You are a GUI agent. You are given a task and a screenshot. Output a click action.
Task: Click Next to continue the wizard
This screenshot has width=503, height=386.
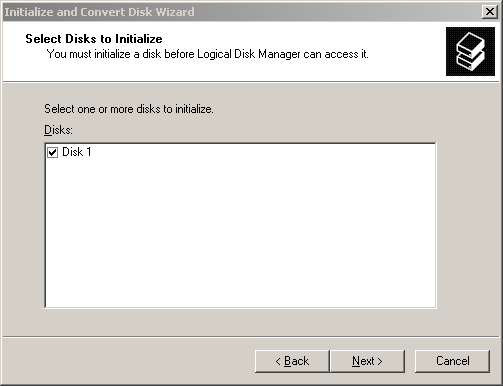tap(367, 361)
